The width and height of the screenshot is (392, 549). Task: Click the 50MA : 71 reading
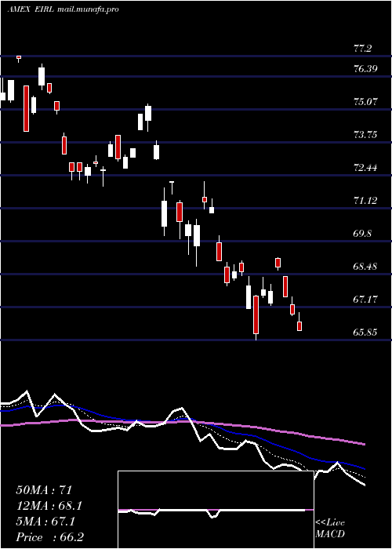tap(44, 490)
